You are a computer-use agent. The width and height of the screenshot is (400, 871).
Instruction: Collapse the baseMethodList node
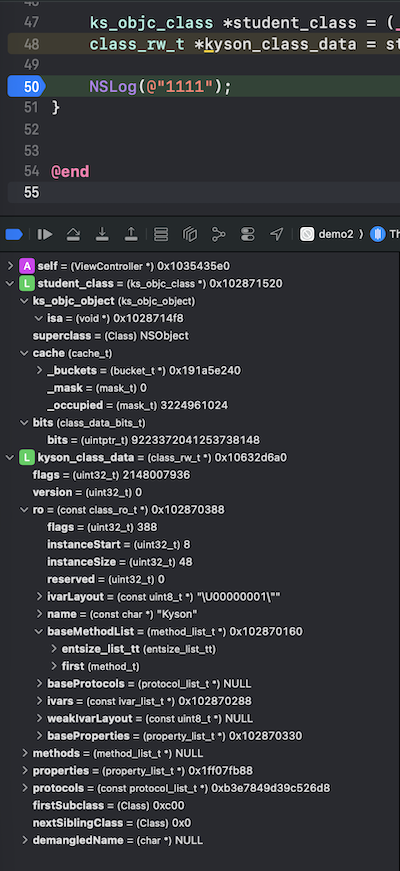[x=39, y=632]
